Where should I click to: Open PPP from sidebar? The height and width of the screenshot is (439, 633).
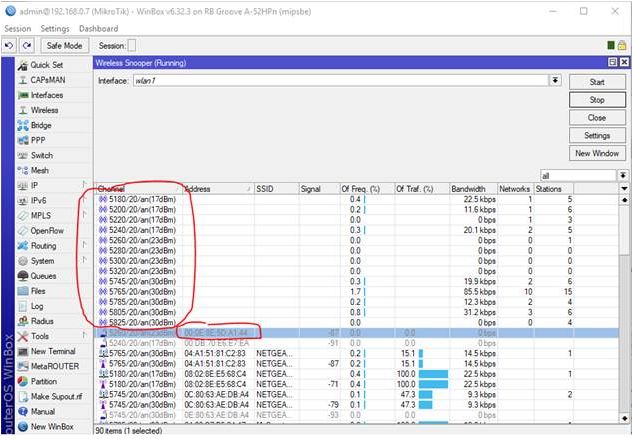click(x=38, y=141)
